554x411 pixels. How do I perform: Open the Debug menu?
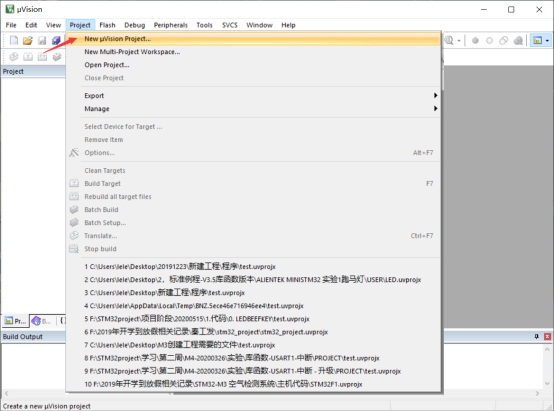click(x=135, y=25)
